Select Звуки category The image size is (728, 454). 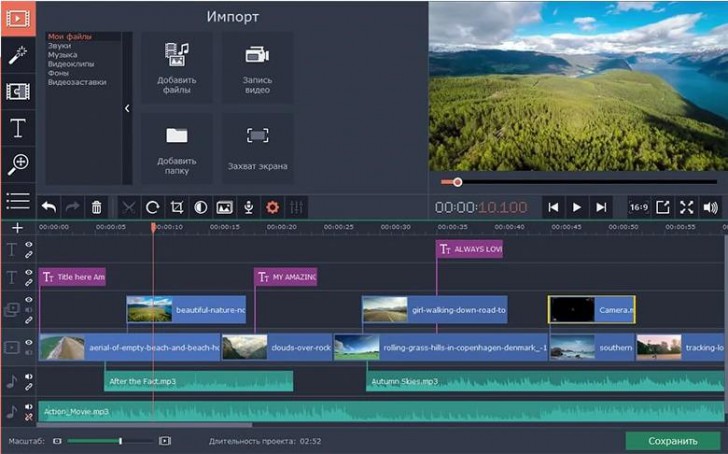tap(59, 45)
